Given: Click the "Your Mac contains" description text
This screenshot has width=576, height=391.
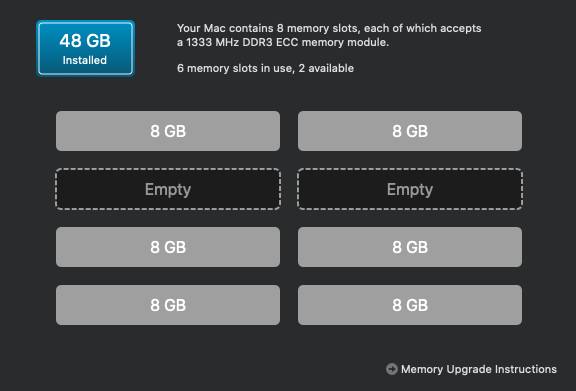Looking at the screenshot, I should [225, 28].
